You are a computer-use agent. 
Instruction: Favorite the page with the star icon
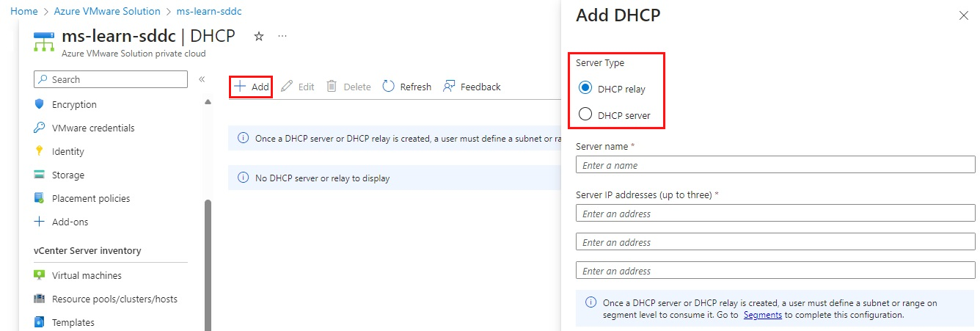(258, 36)
